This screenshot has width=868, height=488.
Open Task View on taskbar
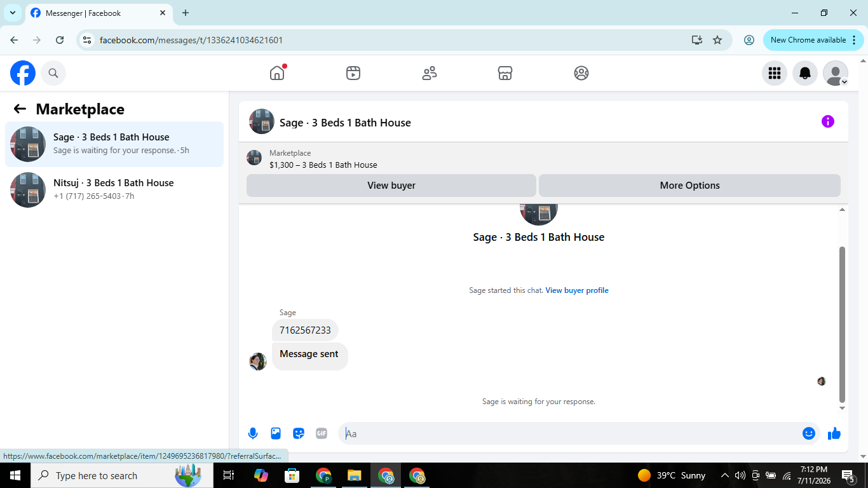coord(229,475)
